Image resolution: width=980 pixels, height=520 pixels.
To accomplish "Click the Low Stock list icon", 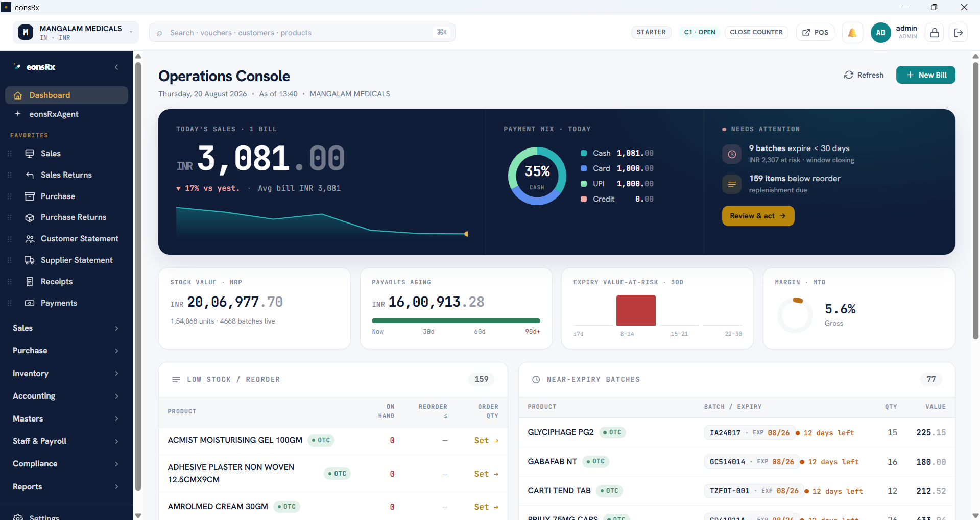I will pyautogui.click(x=176, y=380).
